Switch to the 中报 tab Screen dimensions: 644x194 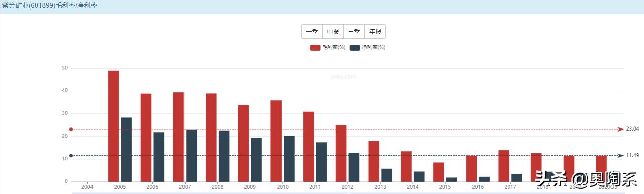[x=333, y=31]
